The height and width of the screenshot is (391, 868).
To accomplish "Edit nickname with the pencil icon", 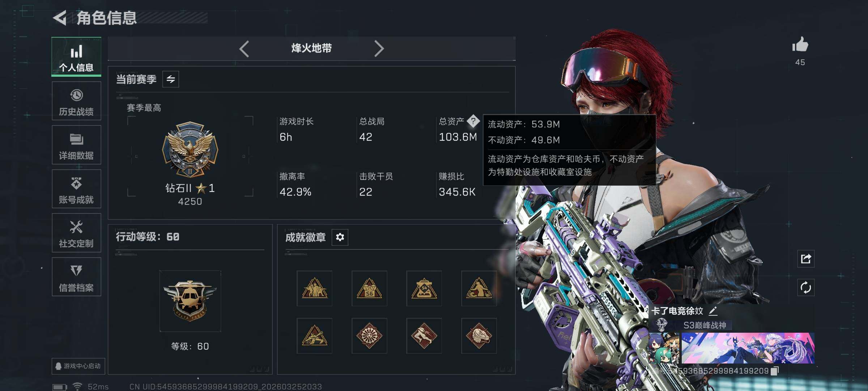I will click(713, 311).
